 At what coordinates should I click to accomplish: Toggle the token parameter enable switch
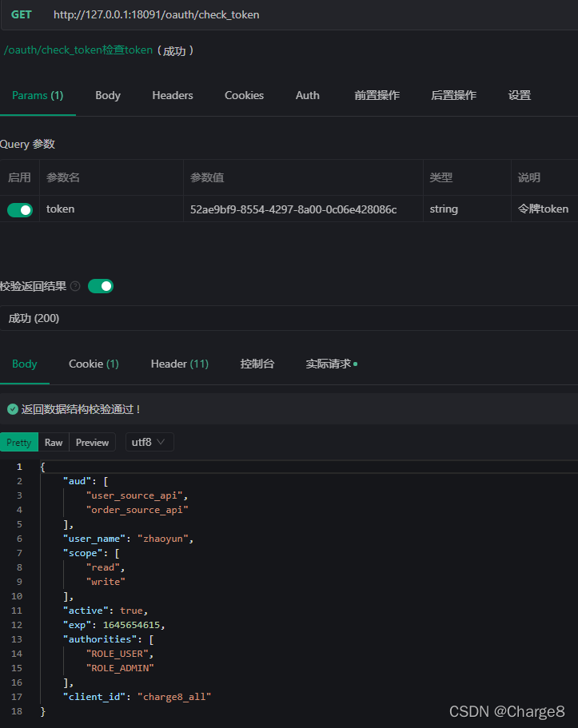click(20, 210)
